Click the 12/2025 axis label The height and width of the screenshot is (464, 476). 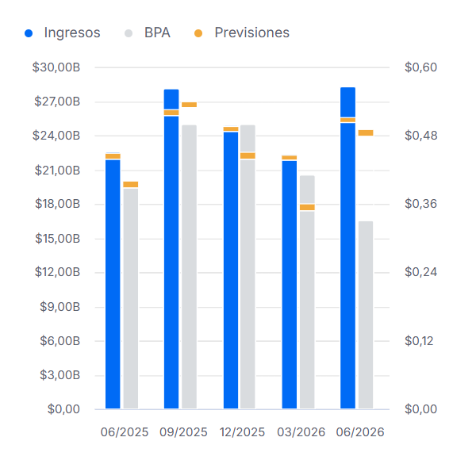(242, 432)
